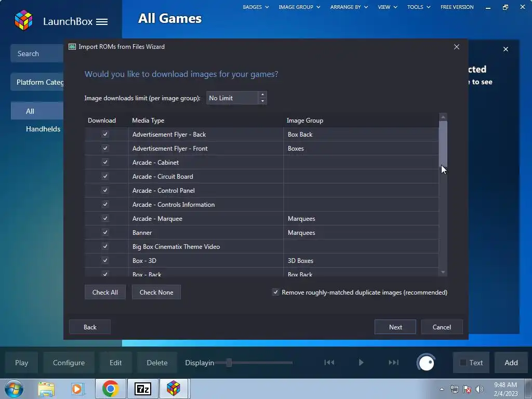This screenshot has height=399, width=532.
Task: Open the LaunchBox hamburger menu
Action: click(x=102, y=22)
